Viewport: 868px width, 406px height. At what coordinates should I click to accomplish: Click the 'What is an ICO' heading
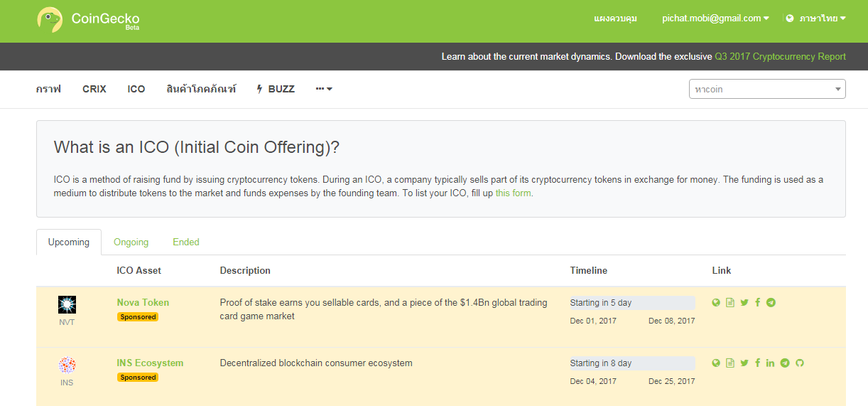pyautogui.click(x=197, y=148)
